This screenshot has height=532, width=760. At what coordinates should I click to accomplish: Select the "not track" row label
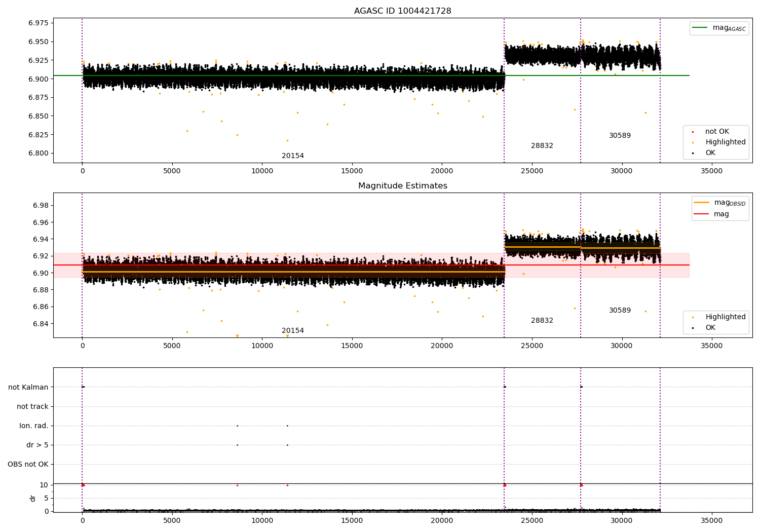[32, 406]
